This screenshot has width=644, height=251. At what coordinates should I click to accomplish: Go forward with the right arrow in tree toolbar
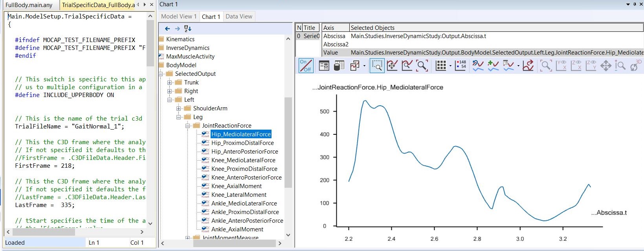coord(177,29)
